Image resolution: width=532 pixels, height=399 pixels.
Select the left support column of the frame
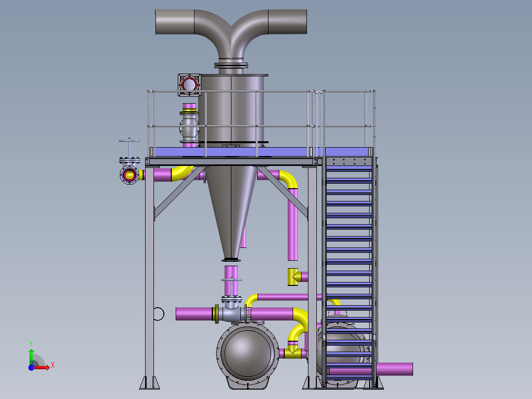point(150,277)
